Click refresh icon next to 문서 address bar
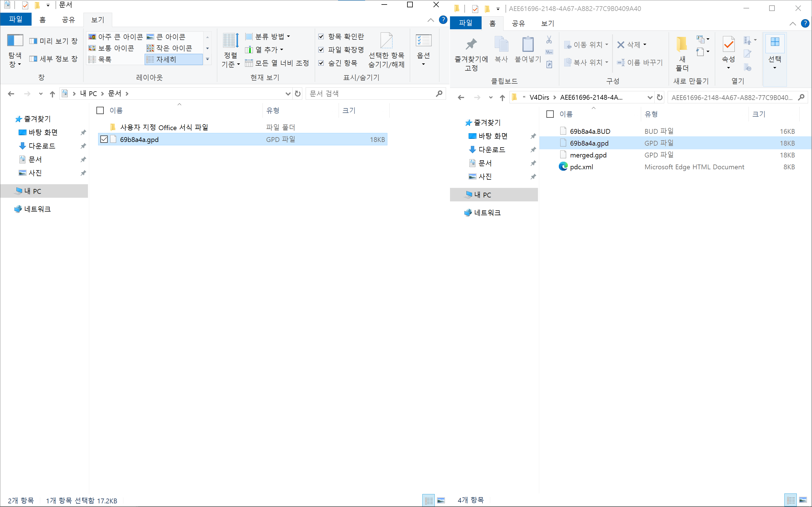Viewport: 812px width, 507px height. tap(298, 94)
